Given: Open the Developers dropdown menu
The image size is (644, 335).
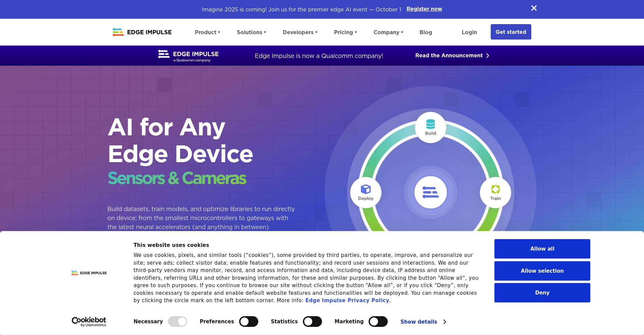Looking at the screenshot, I should (x=300, y=32).
